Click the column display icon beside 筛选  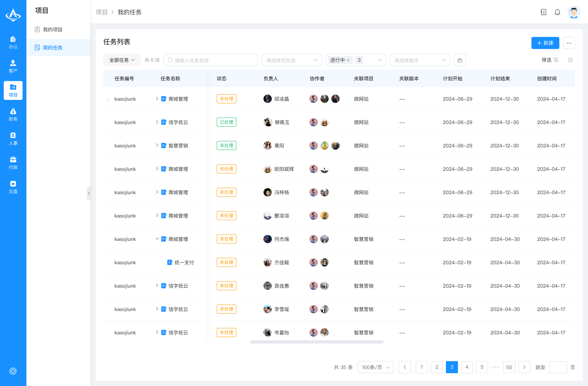click(x=570, y=60)
